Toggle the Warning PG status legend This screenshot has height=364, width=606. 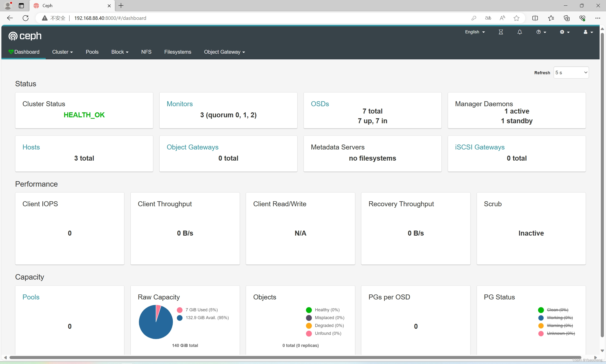click(555, 326)
